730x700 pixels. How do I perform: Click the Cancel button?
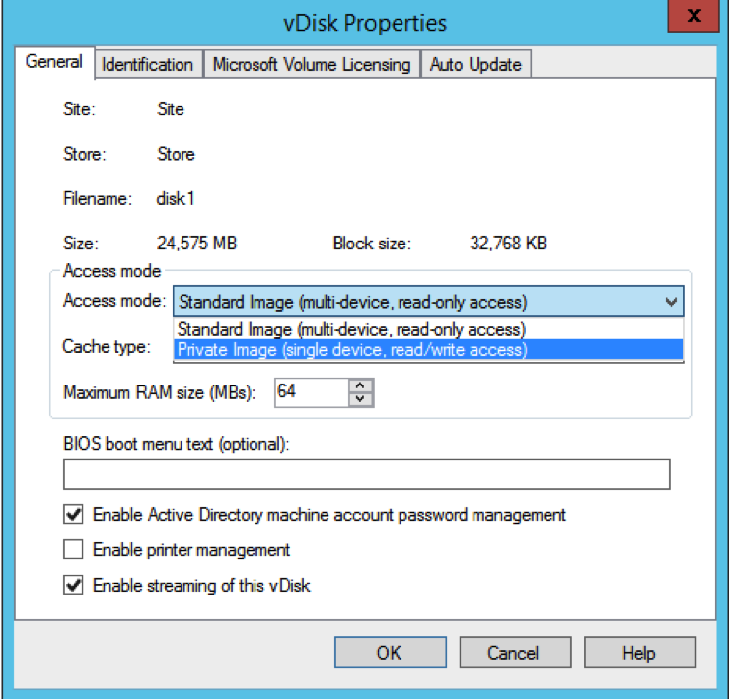tap(515, 652)
